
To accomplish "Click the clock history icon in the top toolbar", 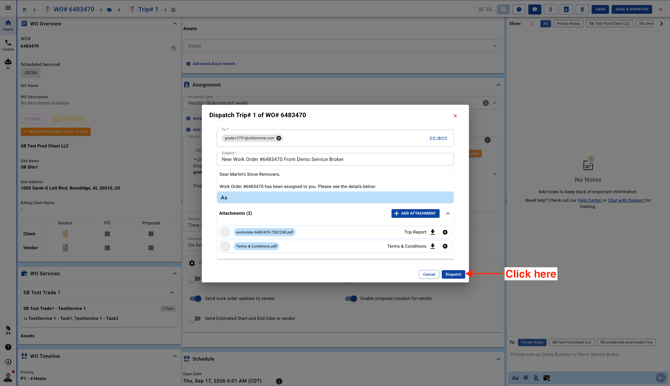I will point(519,9).
